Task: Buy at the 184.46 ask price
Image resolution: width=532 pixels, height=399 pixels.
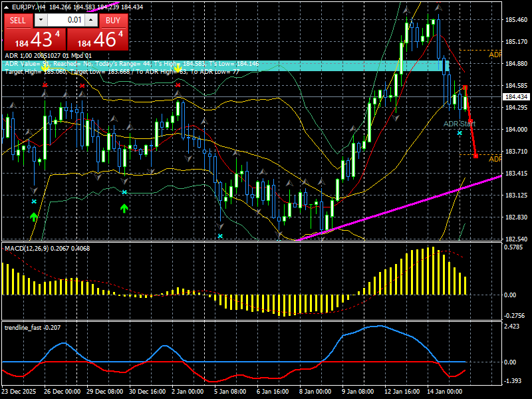Action: coord(98,39)
